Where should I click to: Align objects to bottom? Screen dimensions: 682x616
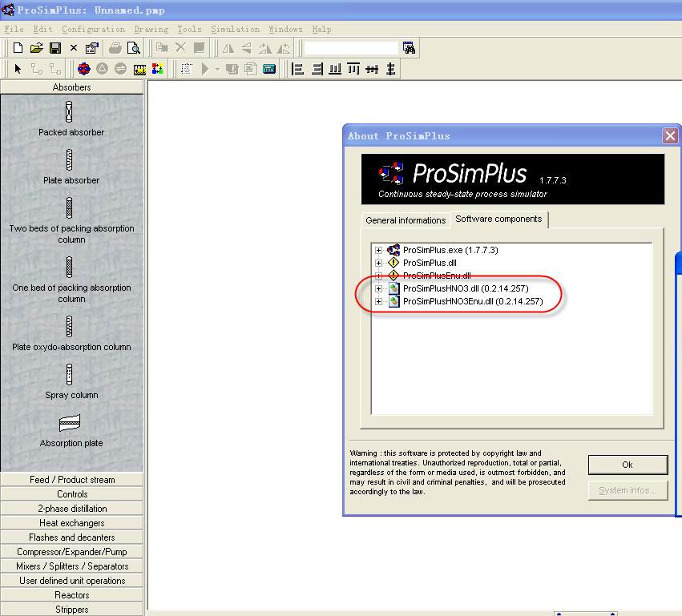point(335,69)
